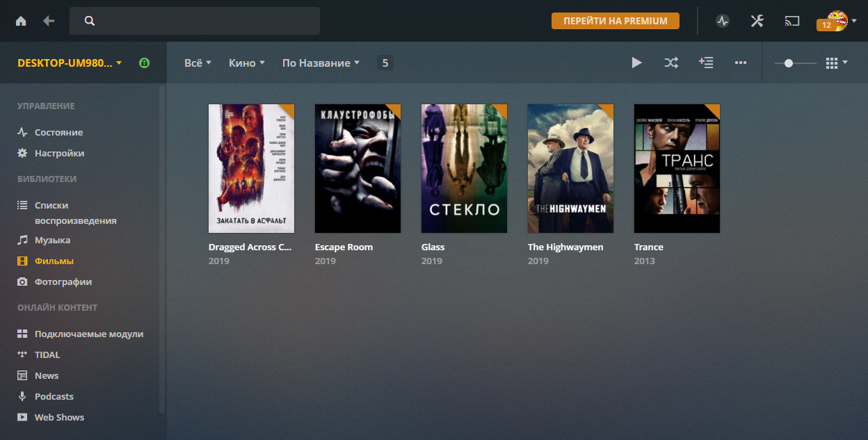This screenshot has height=440, width=868.
Task: Open the more options ellipsis
Action: pyautogui.click(x=741, y=63)
